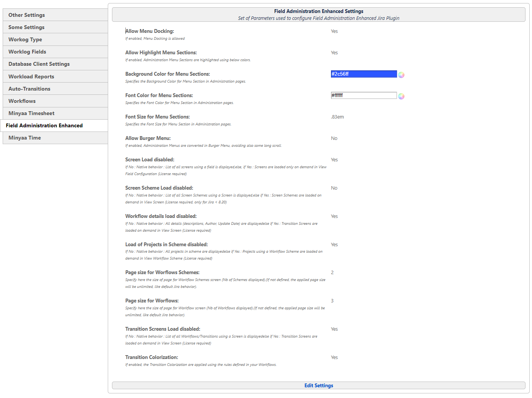Select Field Administration Enhanced tab
The width and height of the screenshot is (532, 398).
coord(44,125)
